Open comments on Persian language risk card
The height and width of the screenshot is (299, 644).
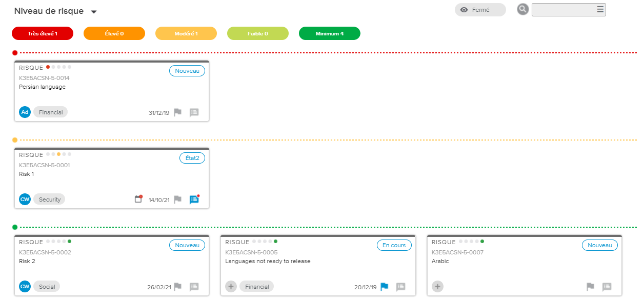coord(194,112)
